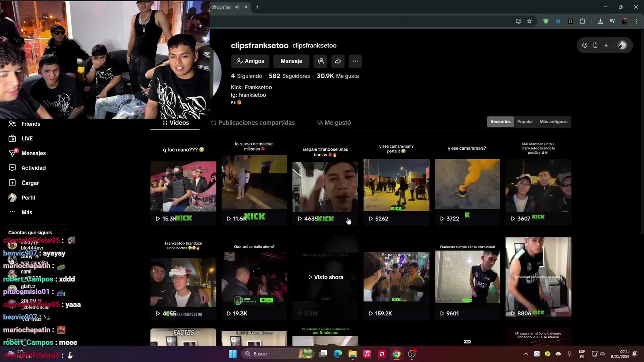Click Windows Start button
The width and height of the screenshot is (644, 362).
[x=232, y=354]
